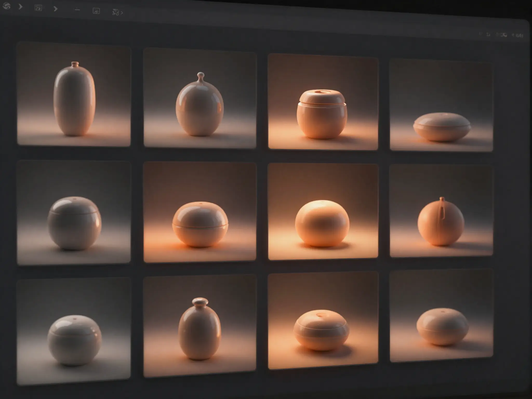Click the swirl logo icon in top bar
The width and height of the screenshot is (532, 399).
[6, 6]
